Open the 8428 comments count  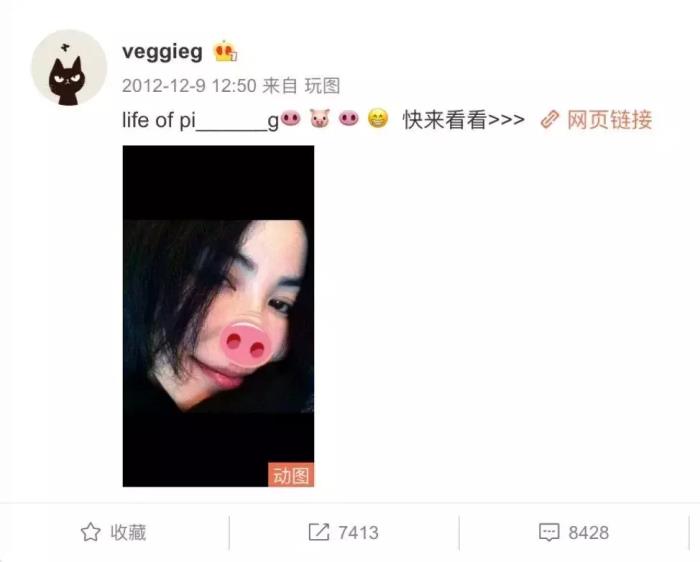[x=588, y=533]
